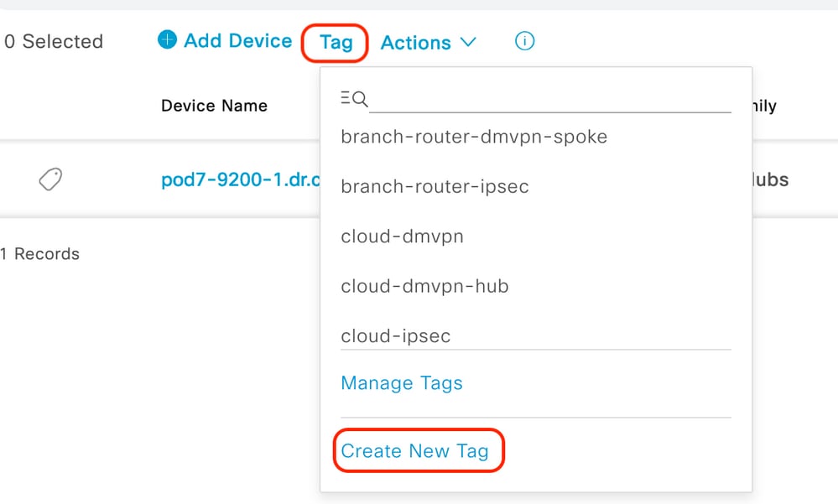Pick the cloud-ipsec tag
The image size is (838, 504).
pyautogui.click(x=396, y=335)
